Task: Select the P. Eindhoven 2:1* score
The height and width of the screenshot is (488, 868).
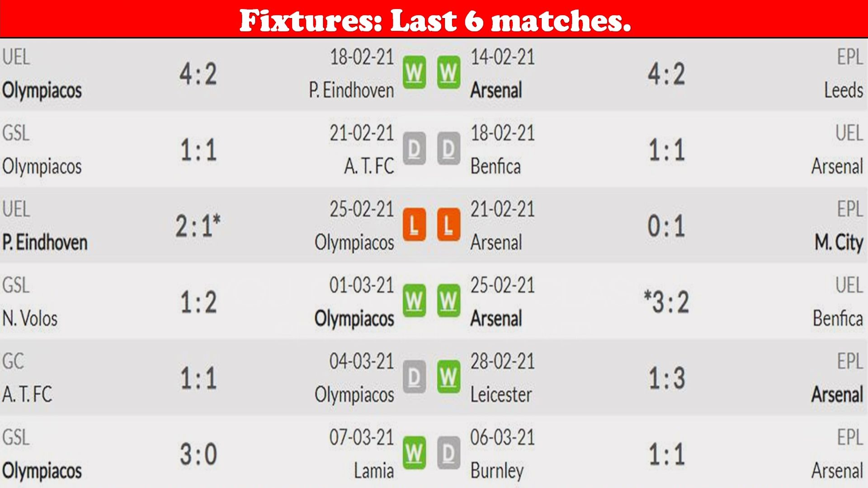Action: coord(198,225)
